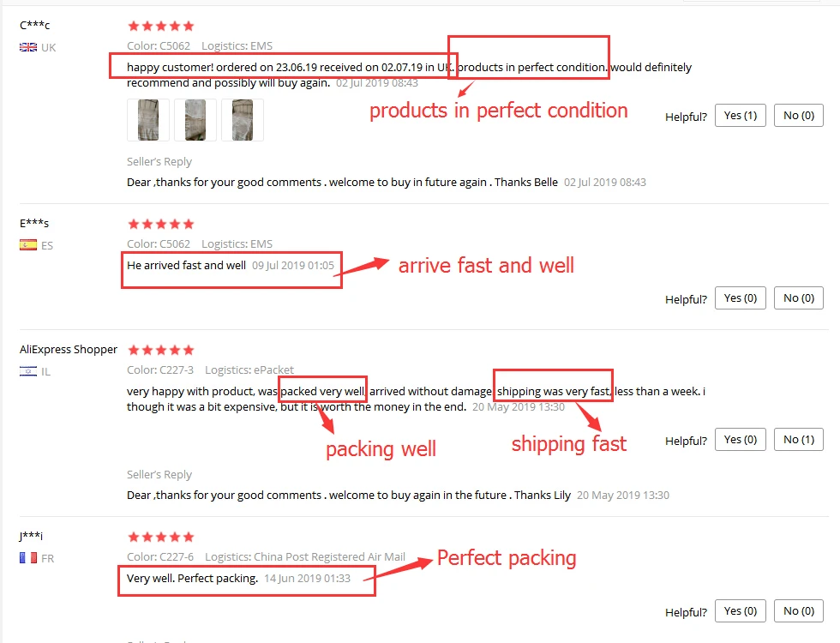Click the Spain flag icon for E***s
The width and height of the screenshot is (840, 643).
[28, 245]
